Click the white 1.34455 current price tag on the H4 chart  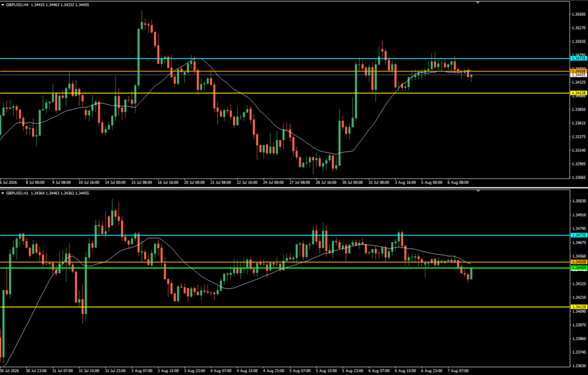(x=578, y=75)
